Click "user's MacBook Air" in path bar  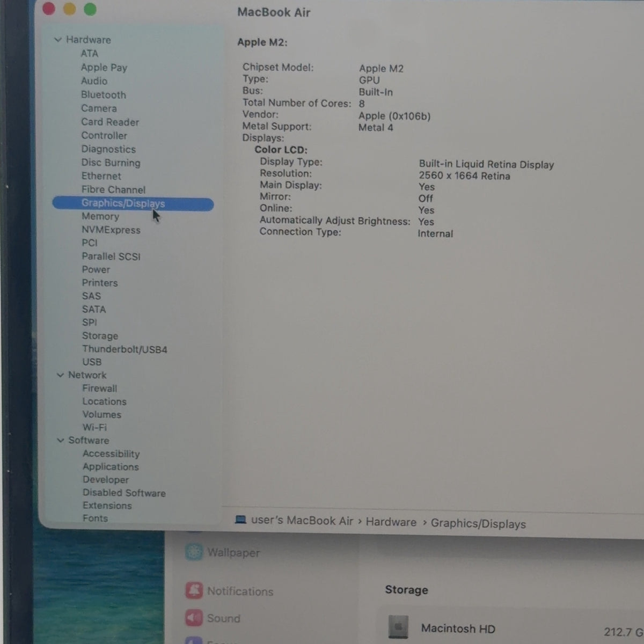(x=302, y=521)
